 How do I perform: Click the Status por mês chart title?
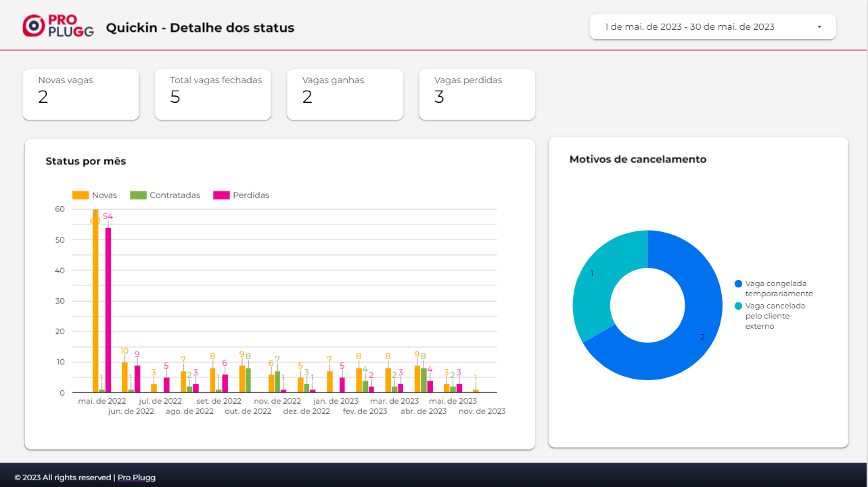click(86, 161)
